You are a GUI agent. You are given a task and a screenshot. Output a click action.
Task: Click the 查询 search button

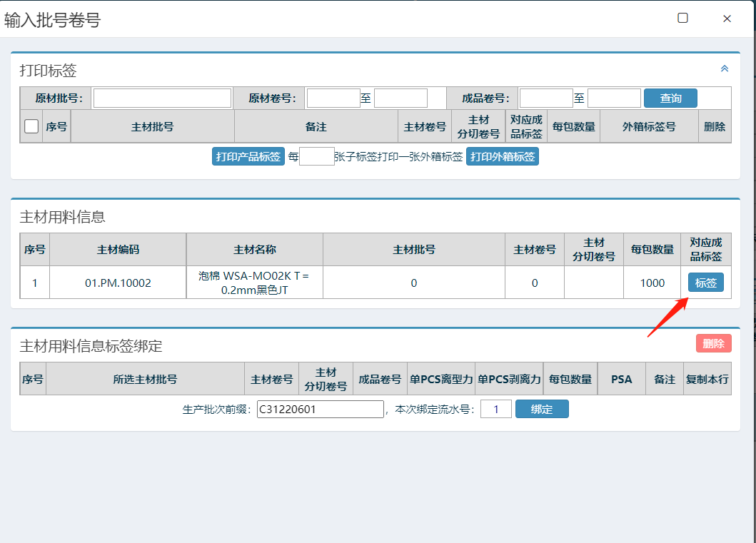(x=670, y=98)
